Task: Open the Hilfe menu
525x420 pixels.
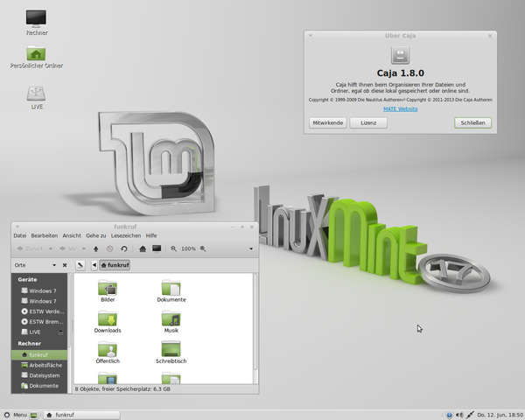Action: pyautogui.click(x=151, y=235)
